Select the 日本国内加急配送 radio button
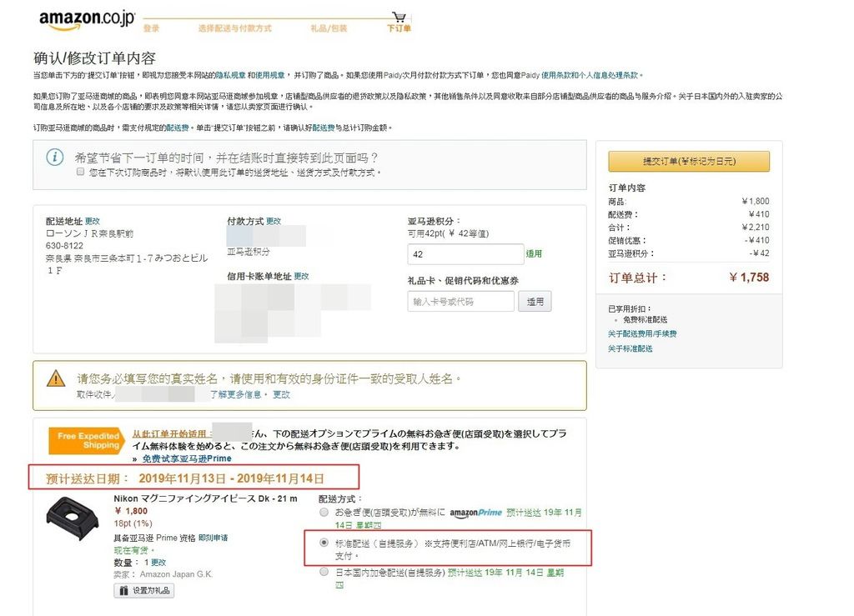This screenshot has width=854, height=616. point(324,572)
